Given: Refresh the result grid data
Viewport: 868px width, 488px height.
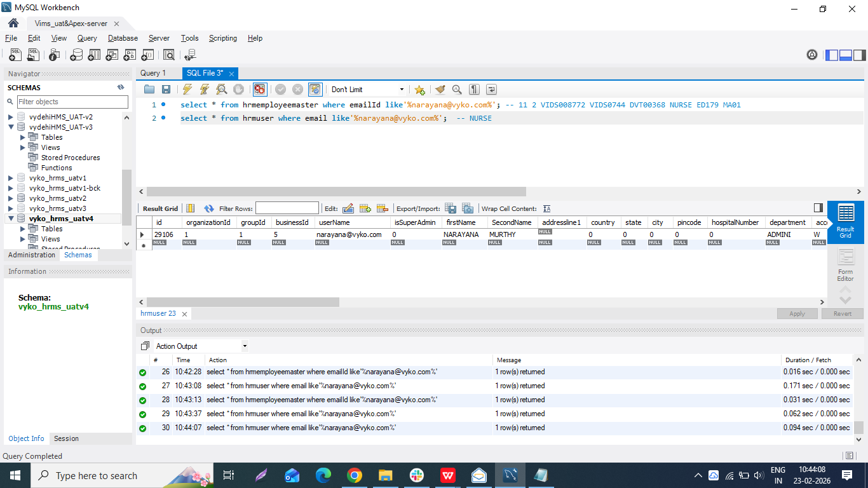Looking at the screenshot, I should click(x=209, y=208).
